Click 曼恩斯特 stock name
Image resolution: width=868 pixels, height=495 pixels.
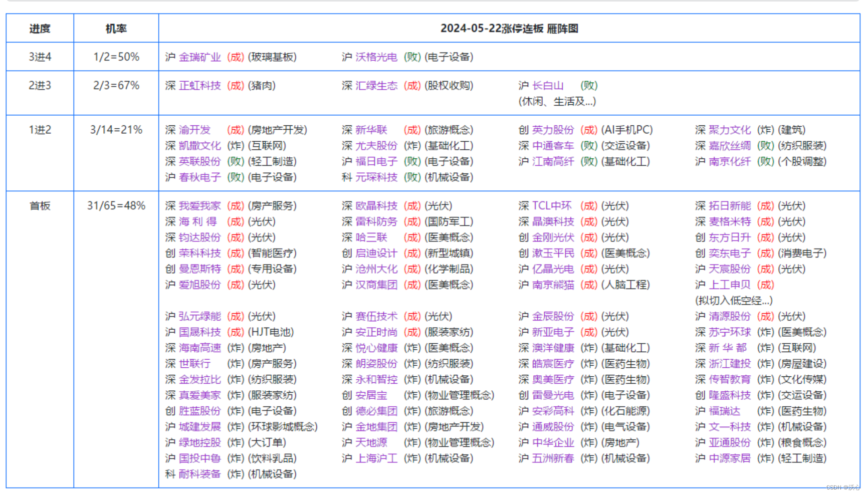pos(200,269)
